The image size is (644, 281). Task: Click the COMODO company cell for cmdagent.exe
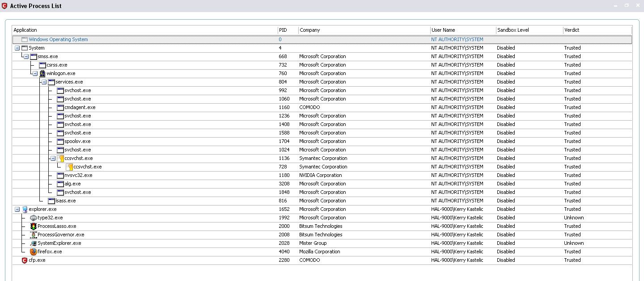tap(309, 107)
